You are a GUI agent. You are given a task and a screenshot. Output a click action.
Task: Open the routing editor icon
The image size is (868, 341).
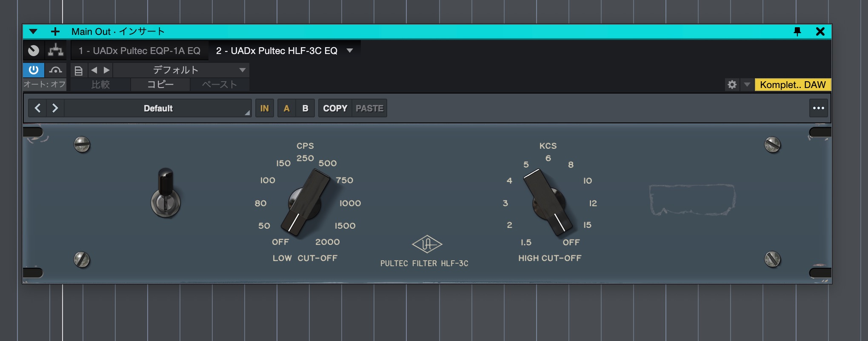pos(56,51)
